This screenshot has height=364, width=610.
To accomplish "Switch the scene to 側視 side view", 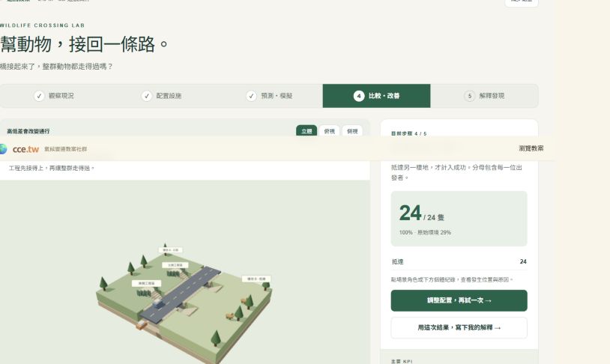I will 352,130.
